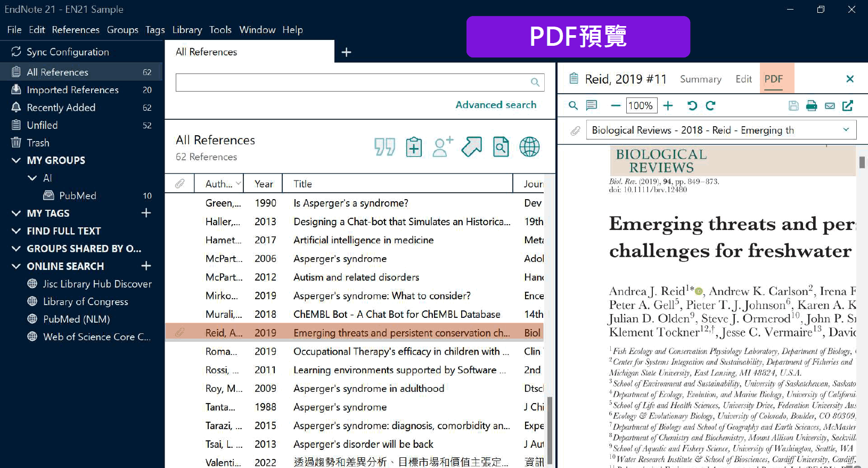
Task: Open the File menu
Action: tap(14, 30)
